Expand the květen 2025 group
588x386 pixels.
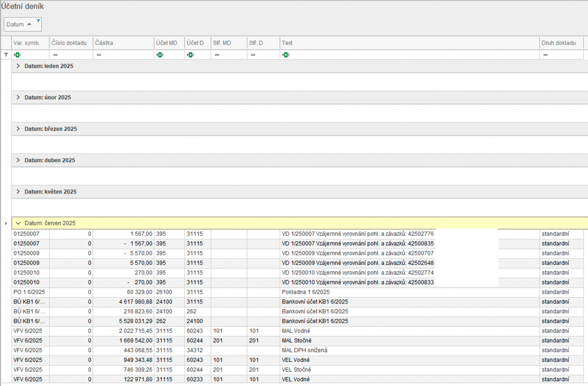[x=18, y=192]
